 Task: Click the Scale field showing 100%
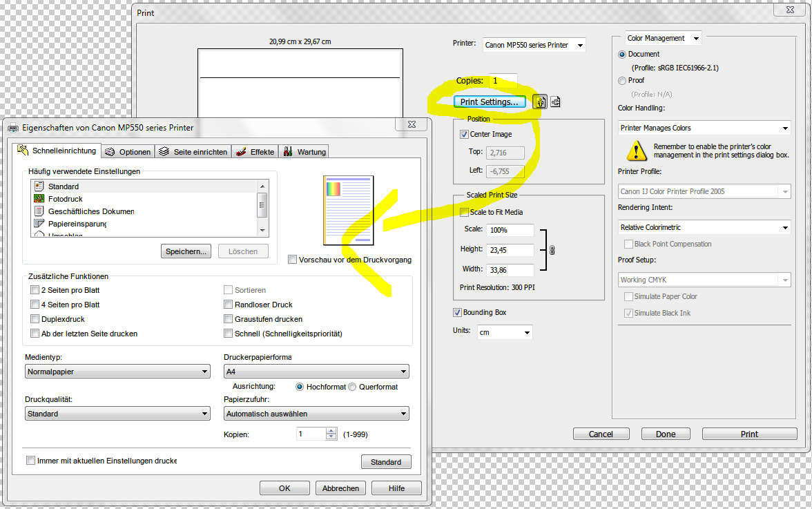click(x=510, y=230)
